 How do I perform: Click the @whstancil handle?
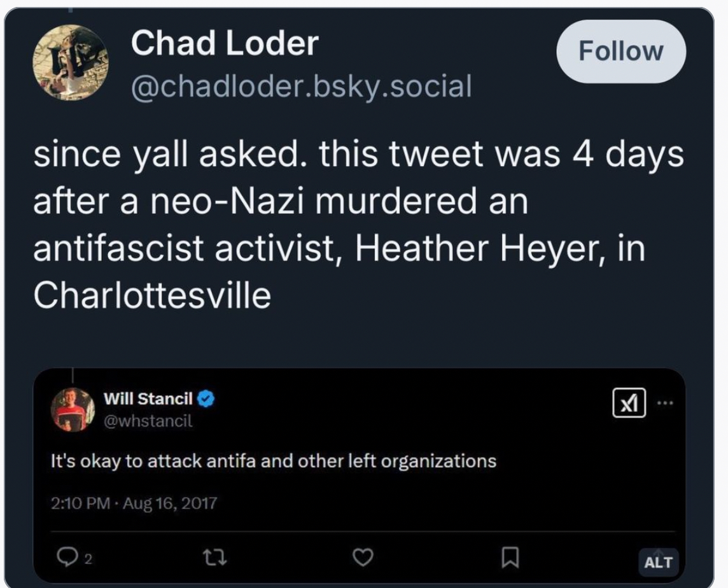point(148,421)
